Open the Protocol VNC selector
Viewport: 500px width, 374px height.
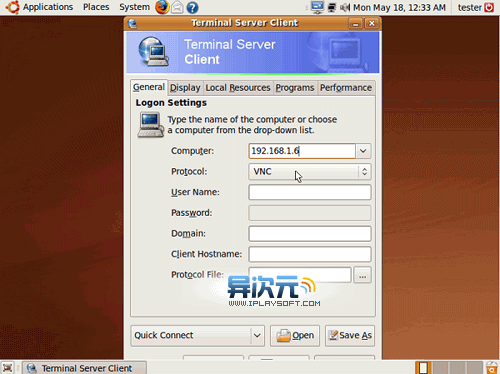310,172
